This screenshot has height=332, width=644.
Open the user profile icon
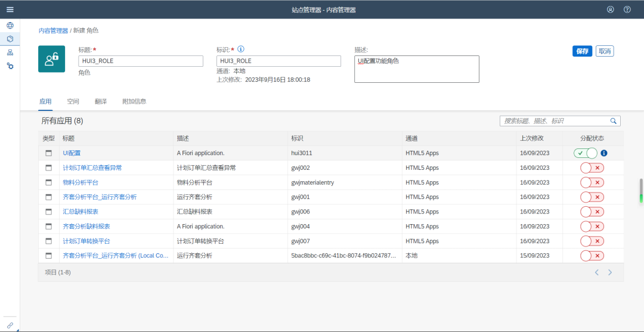(x=611, y=10)
